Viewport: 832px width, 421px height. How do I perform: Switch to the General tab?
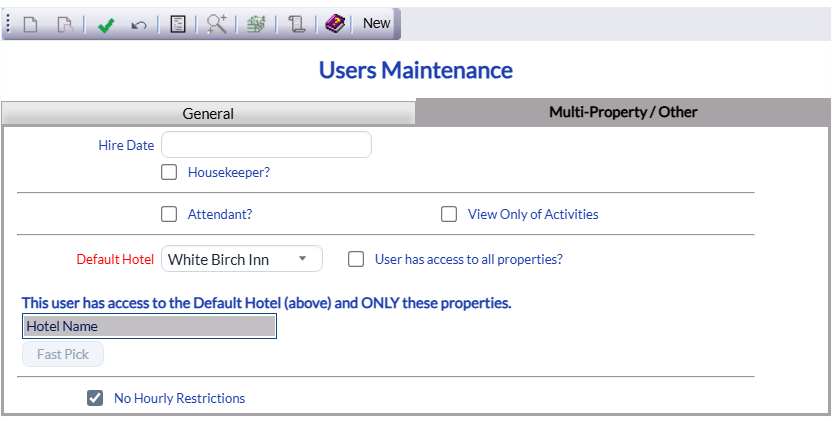208,113
